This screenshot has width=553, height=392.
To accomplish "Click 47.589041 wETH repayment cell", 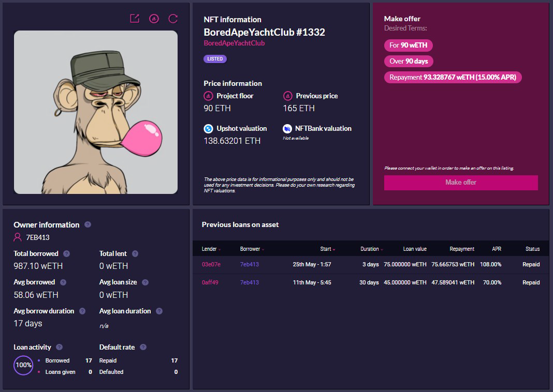I will click(x=453, y=282).
